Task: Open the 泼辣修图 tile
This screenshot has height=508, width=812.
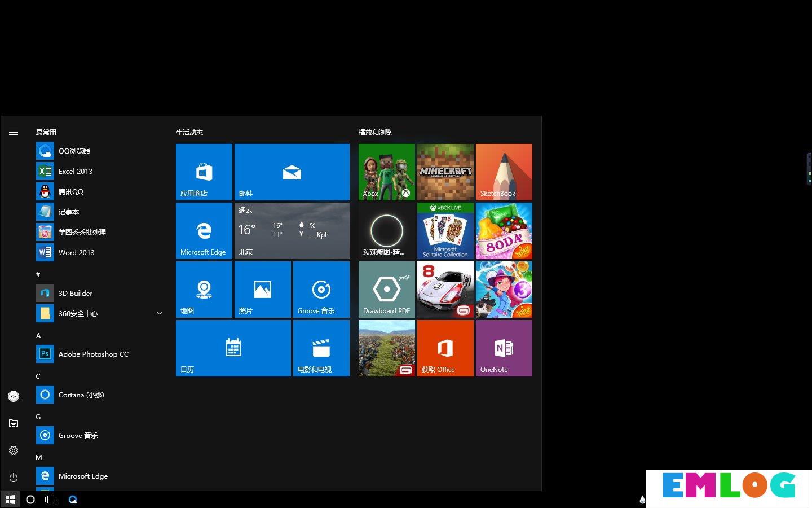Action: tap(387, 231)
